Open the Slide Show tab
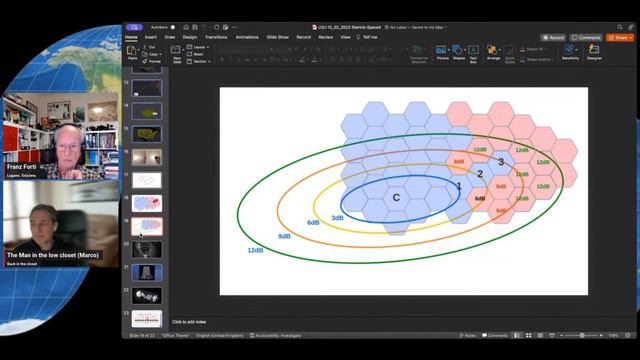Image resolution: width=640 pixels, height=360 pixels. pos(278,37)
